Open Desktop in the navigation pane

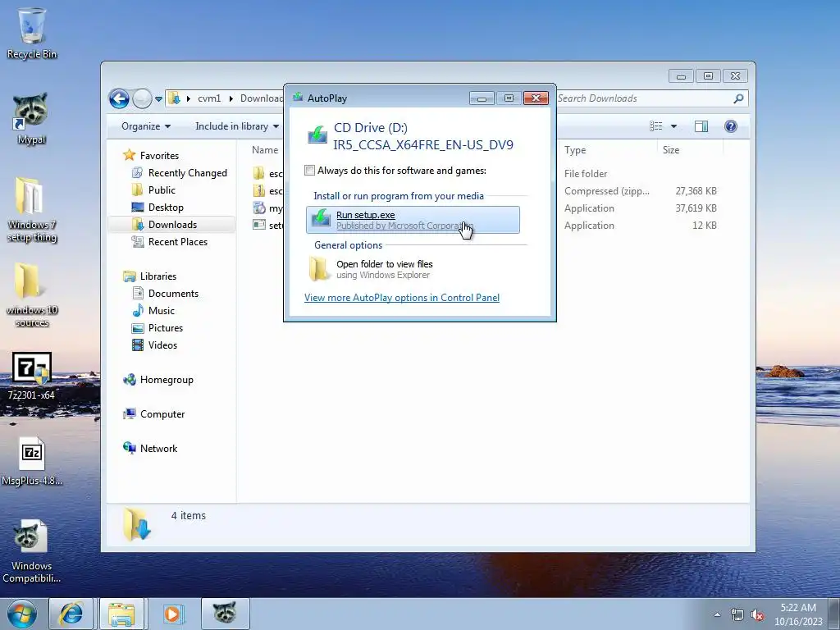[166, 208]
